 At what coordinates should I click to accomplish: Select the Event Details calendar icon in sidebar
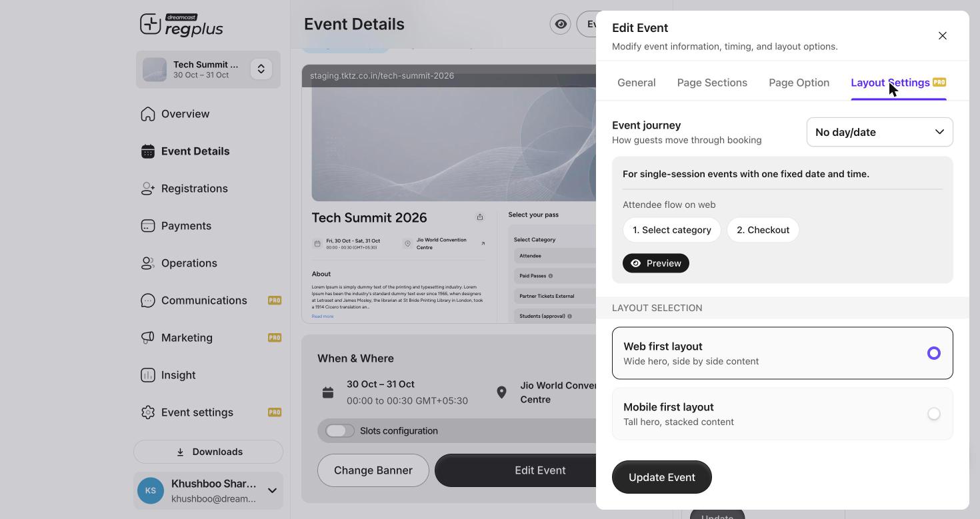148,151
